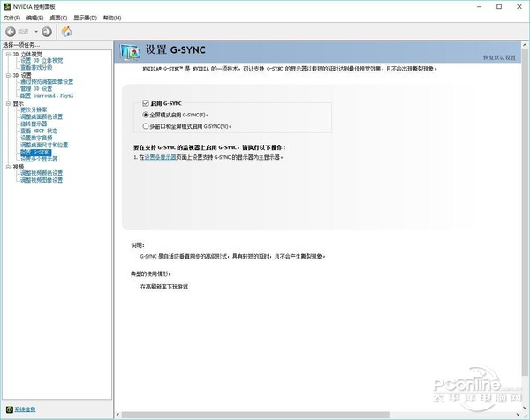Open the 设置多显示器 hyperlink in instructions

pos(161,157)
